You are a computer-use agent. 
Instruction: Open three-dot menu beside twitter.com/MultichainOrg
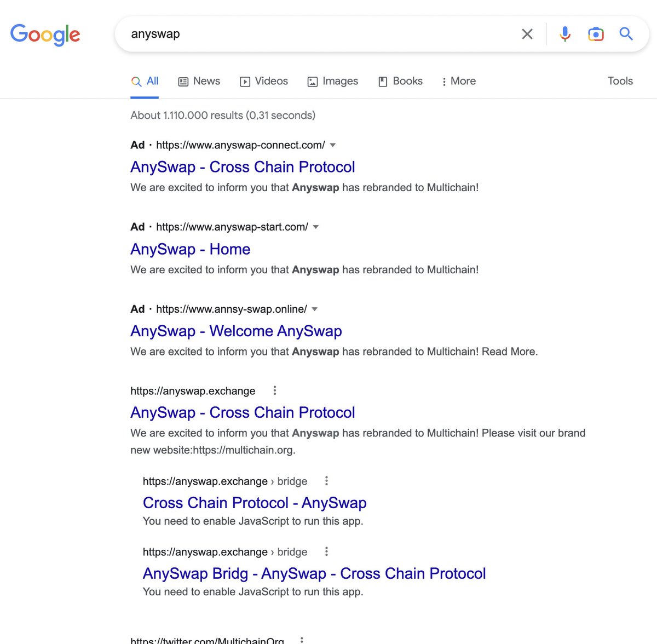[x=302, y=640]
